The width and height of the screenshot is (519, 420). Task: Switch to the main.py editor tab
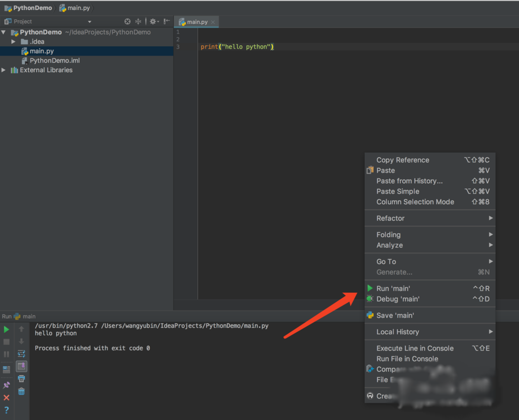(197, 22)
